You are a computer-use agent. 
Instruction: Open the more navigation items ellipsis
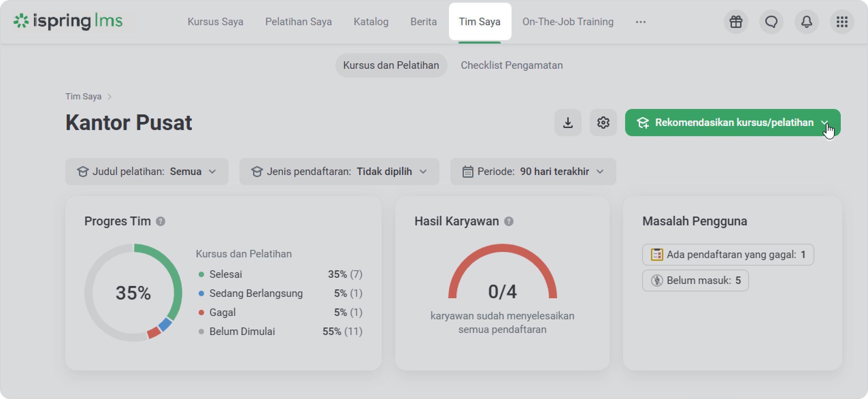pos(640,22)
